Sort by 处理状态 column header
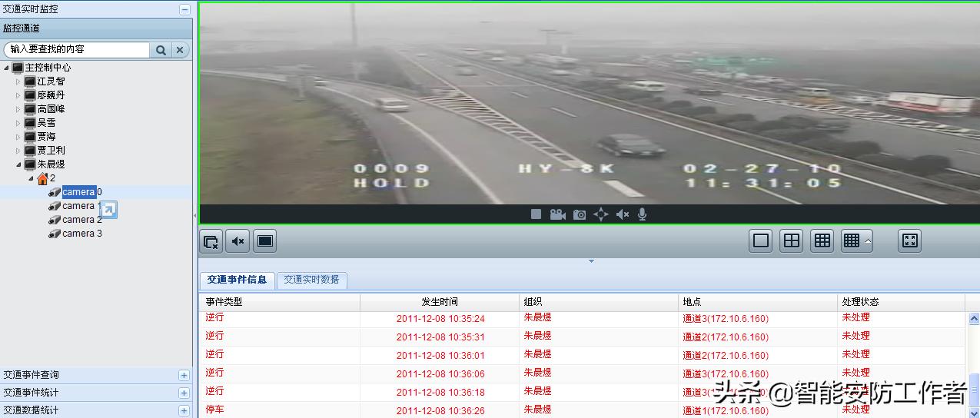 pos(901,302)
